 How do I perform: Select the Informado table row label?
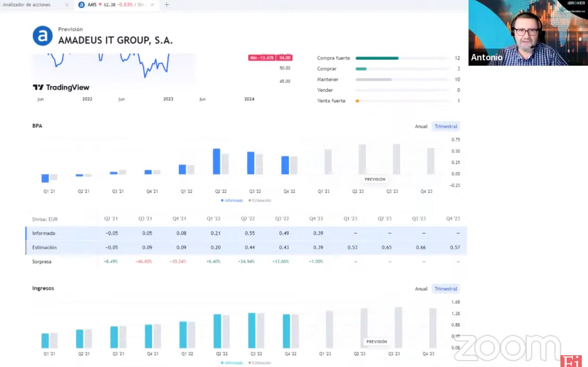[44, 233]
